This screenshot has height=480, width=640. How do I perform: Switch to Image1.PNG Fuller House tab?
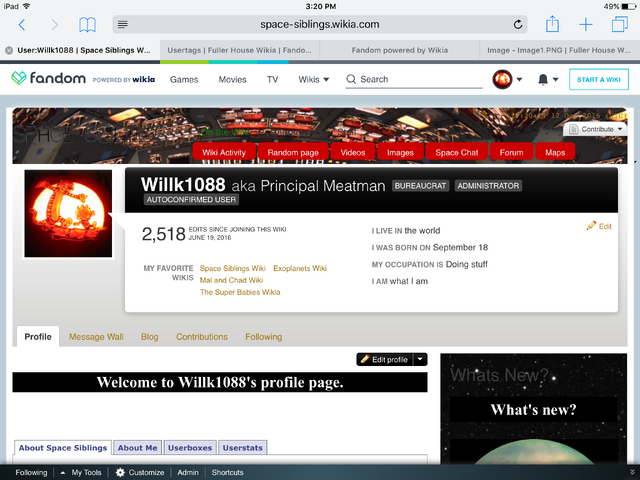[559, 50]
